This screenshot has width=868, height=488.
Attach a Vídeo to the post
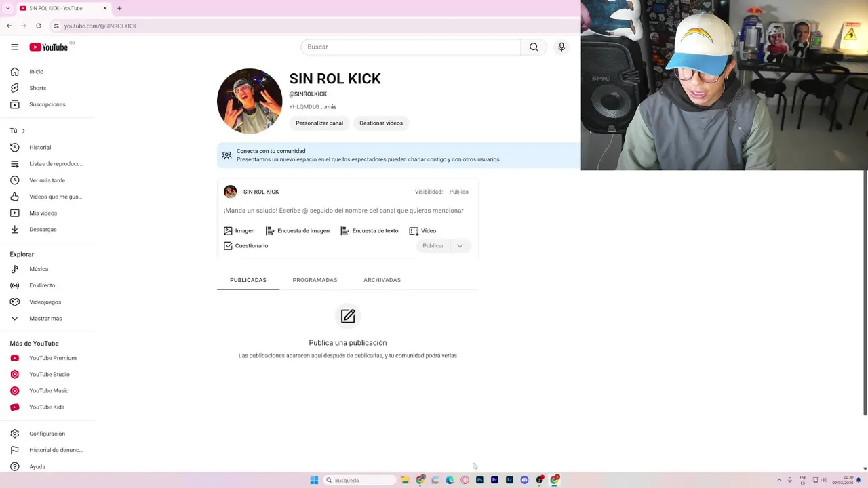[x=422, y=230]
